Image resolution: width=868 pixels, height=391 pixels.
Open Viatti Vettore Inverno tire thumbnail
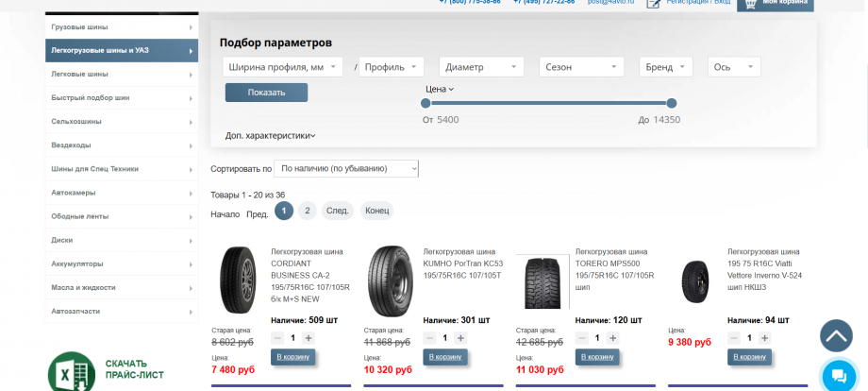(x=695, y=281)
